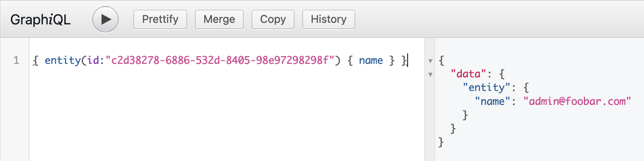Collapse the "data" object fold arrow
The height and width of the screenshot is (161, 644).
point(430,75)
